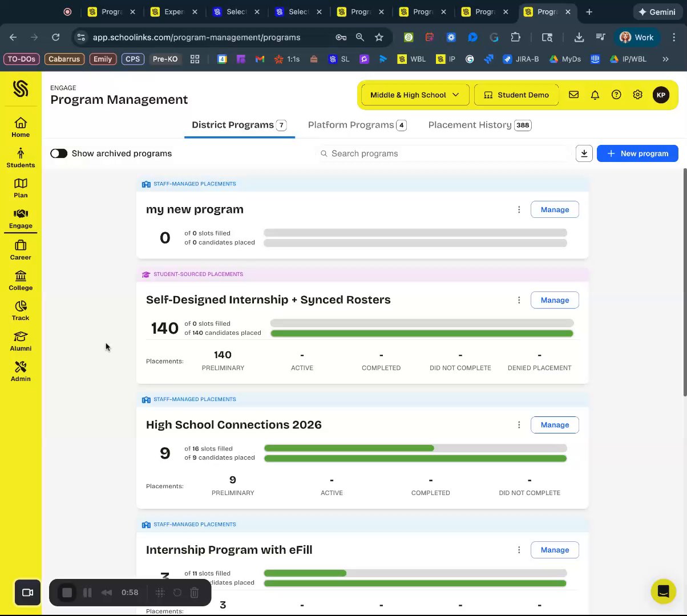Viewport: 687px width, 616px height.
Task: Open the JIRA-B bookmark
Action: [521, 59]
